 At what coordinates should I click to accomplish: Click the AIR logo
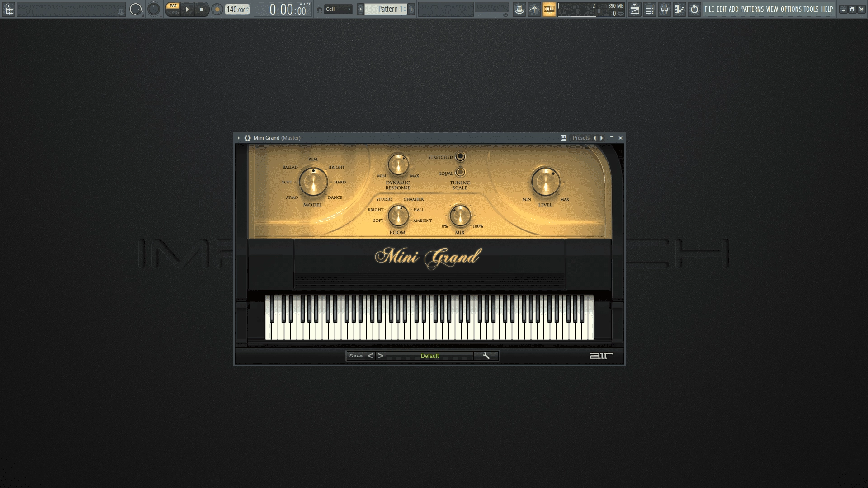[601, 356]
